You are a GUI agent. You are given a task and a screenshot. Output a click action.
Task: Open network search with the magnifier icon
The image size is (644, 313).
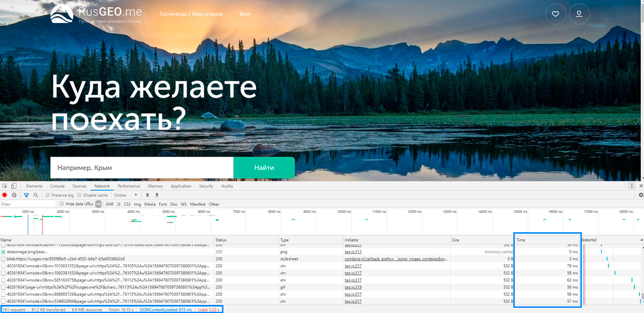click(x=35, y=195)
